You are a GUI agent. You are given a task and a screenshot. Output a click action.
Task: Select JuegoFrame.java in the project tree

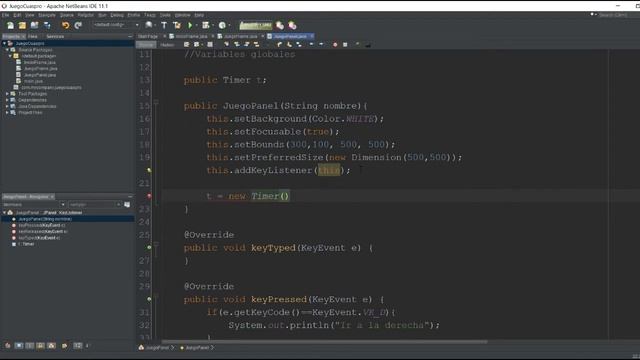pyautogui.click(x=40, y=69)
